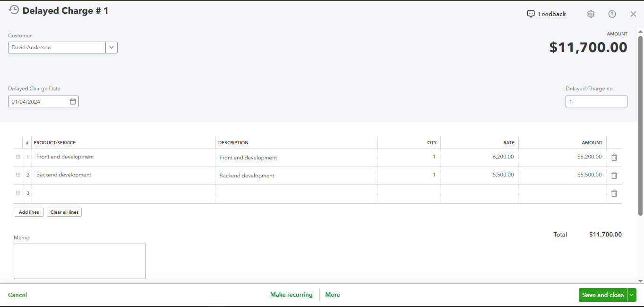
Task: Click the Save and close button
Action: pos(602,295)
